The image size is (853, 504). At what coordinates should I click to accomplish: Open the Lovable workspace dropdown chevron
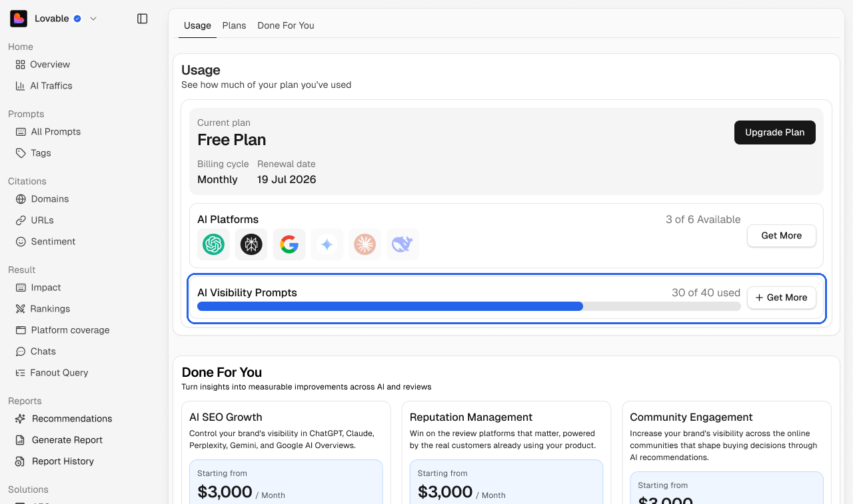tap(93, 19)
